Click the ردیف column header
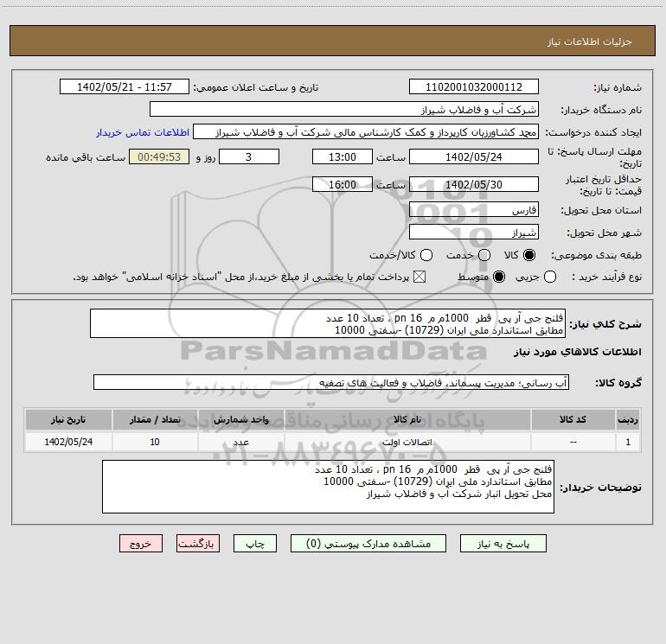The width and height of the screenshot is (666, 644). [628, 419]
